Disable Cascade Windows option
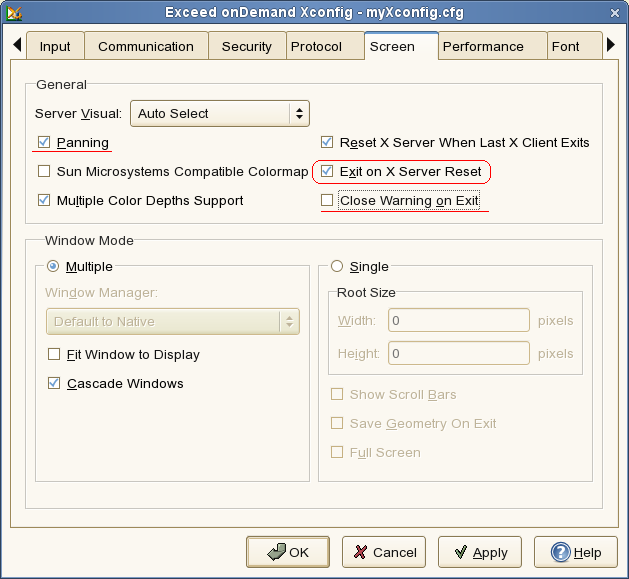Screen dimensions: 629x579 click(54, 384)
